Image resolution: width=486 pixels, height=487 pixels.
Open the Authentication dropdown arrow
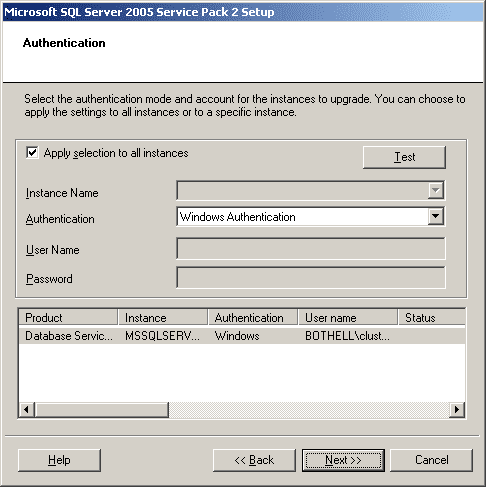tap(436, 216)
